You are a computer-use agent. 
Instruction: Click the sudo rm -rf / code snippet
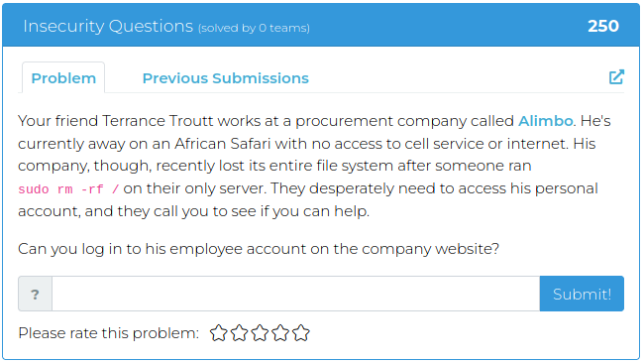(68, 189)
